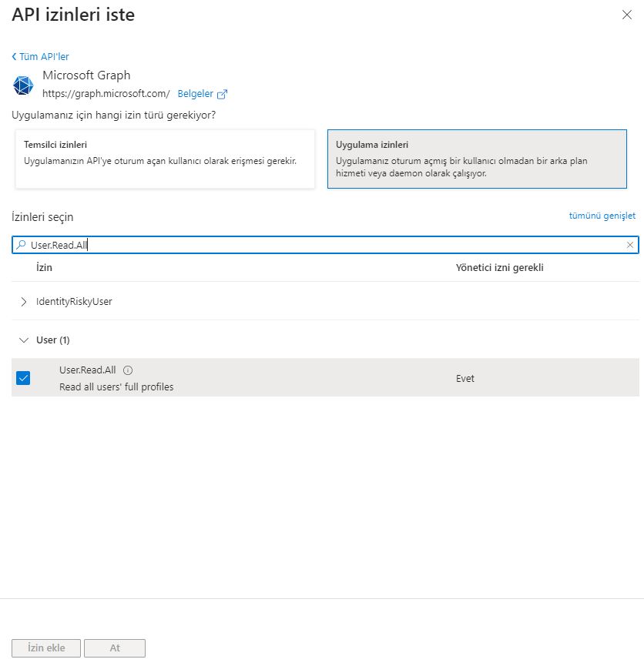Select the Uygulama izinleri permission type
The image size is (644, 666).
477,159
